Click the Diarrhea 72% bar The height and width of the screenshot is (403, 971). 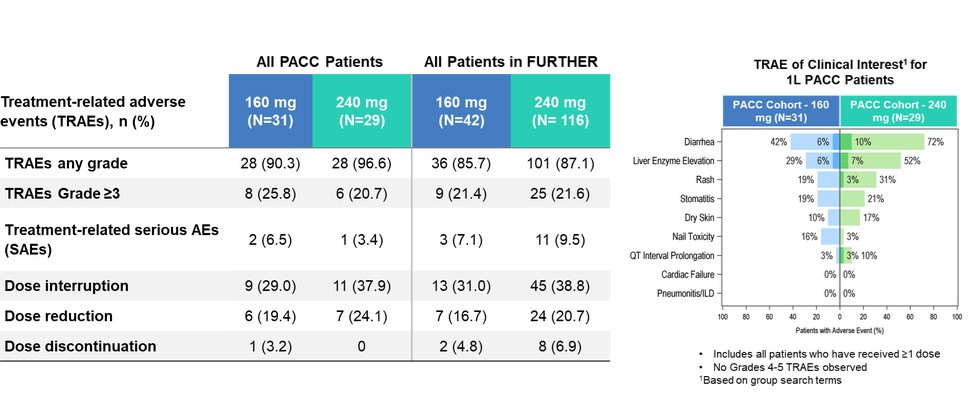886,142
